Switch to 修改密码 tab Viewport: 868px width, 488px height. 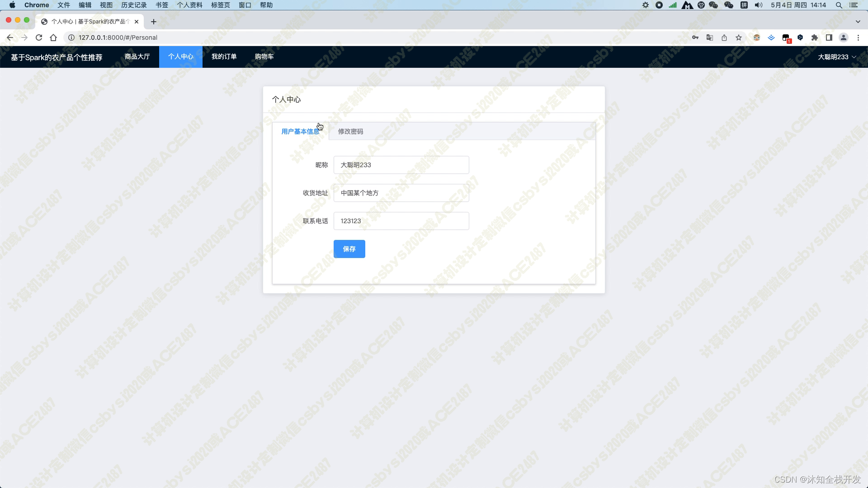pyautogui.click(x=350, y=131)
